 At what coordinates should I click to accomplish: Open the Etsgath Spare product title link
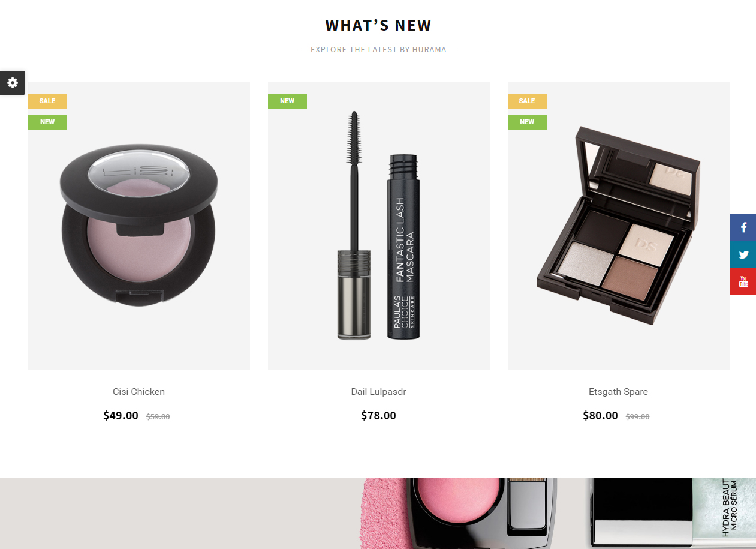[x=618, y=392]
